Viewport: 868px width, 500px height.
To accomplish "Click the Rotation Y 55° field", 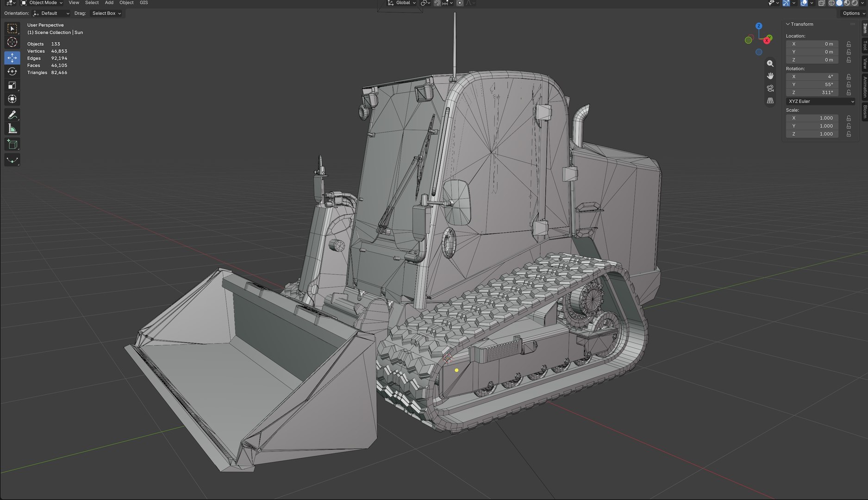I will [x=812, y=85].
